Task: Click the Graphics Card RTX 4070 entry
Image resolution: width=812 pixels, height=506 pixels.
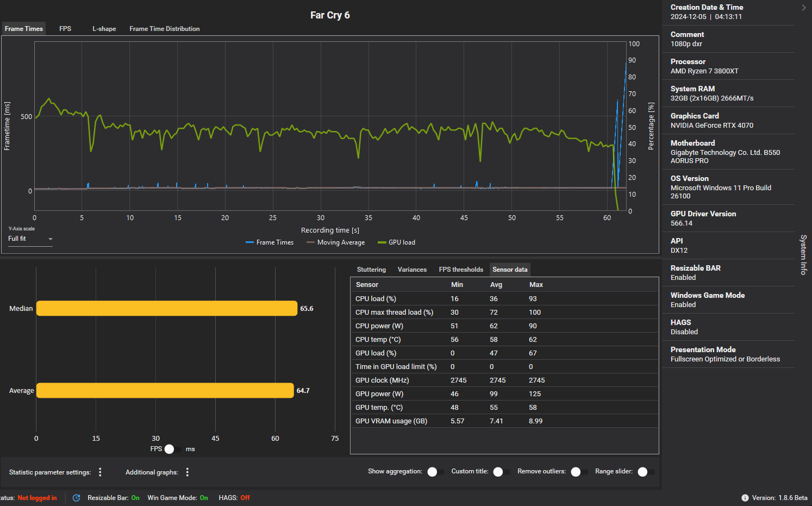Action: (x=728, y=121)
